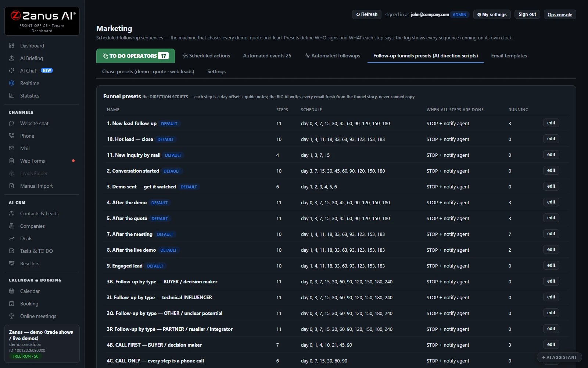The image size is (588, 368).
Task: Edit the New lead follow-up preset
Action: pos(551,123)
